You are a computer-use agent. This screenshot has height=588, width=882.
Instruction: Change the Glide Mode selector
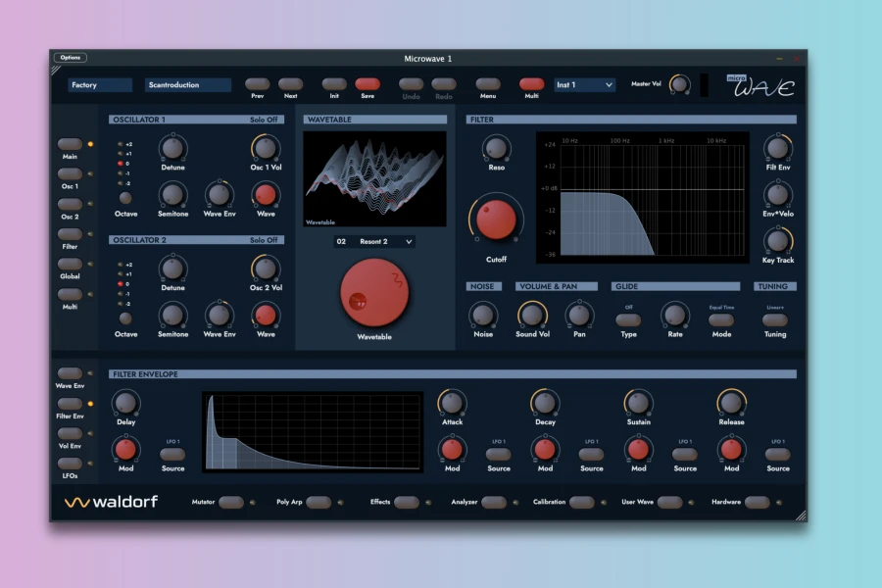pos(721,320)
